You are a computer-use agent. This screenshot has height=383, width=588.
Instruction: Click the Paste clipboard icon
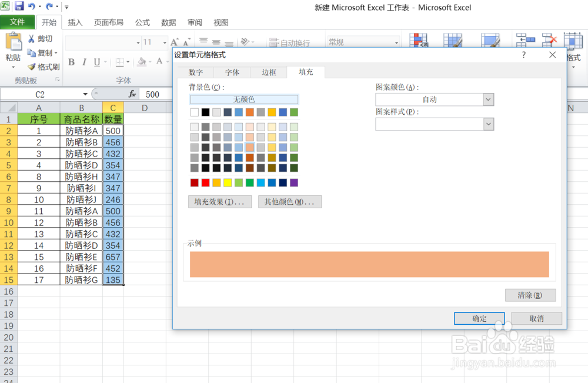pyautogui.click(x=14, y=42)
